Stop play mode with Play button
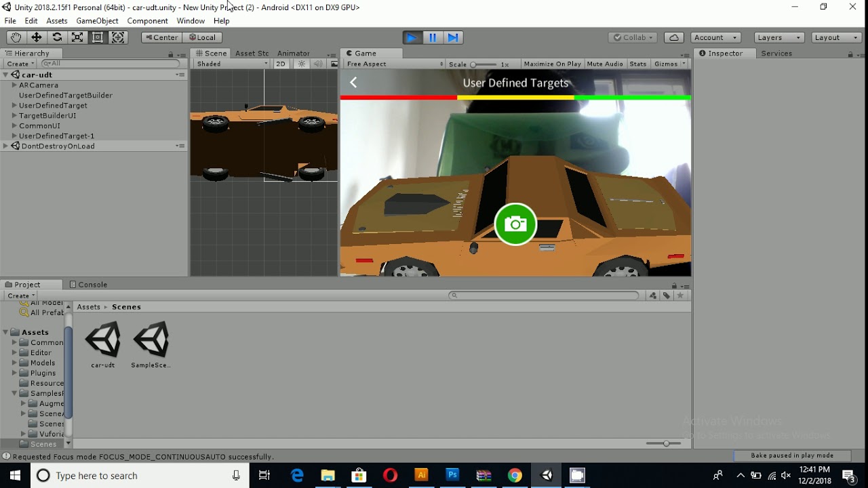Image resolution: width=868 pixels, height=488 pixels. point(412,37)
